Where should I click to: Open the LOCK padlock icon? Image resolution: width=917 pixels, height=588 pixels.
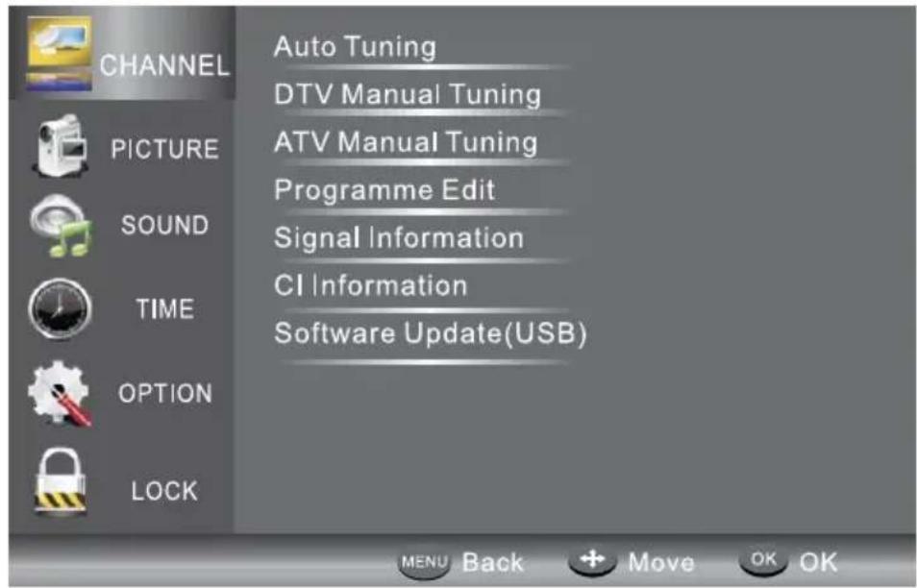[x=61, y=482]
